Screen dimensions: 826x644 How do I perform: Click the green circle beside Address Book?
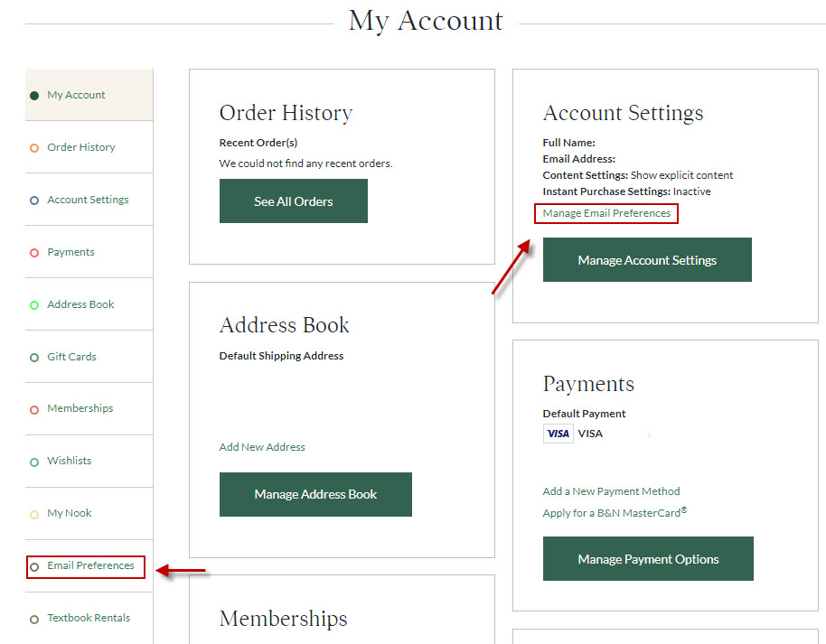34,305
